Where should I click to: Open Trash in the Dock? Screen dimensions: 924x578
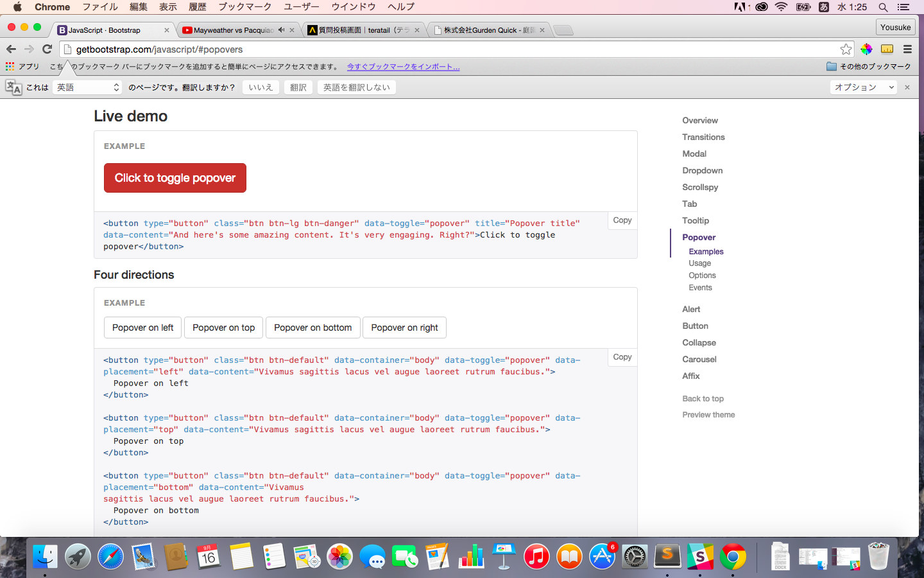878,556
